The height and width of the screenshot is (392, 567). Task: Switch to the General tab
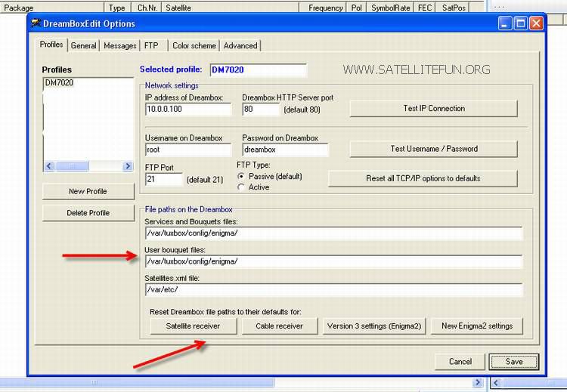[83, 46]
